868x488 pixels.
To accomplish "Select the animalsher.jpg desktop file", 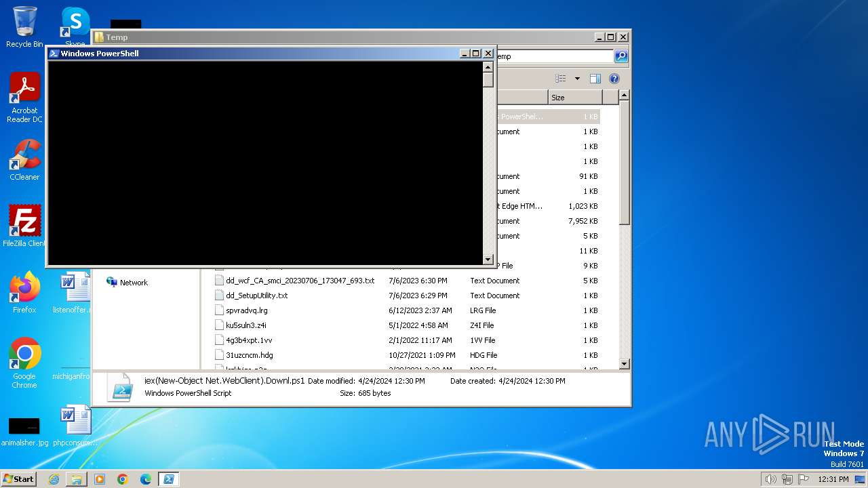I will (24, 432).
